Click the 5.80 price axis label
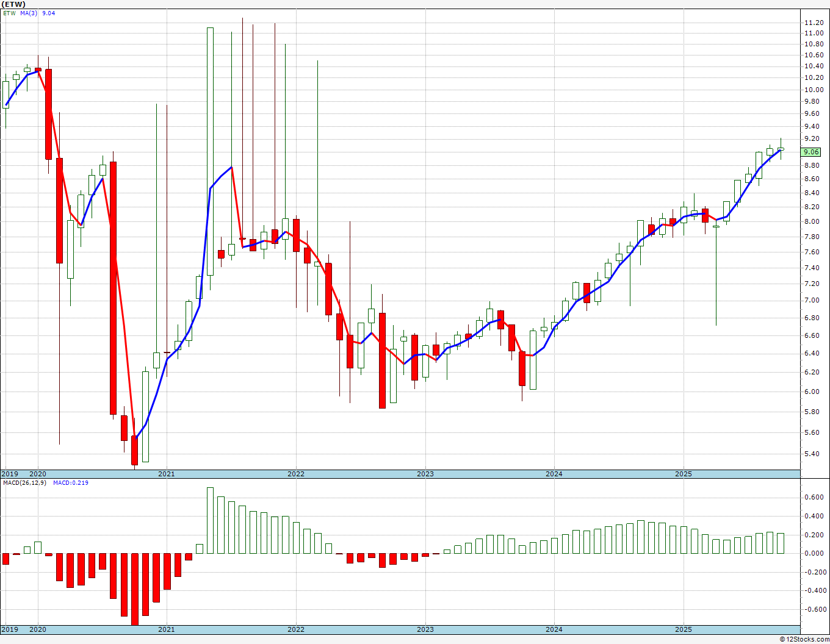The width and height of the screenshot is (830, 644). coord(813,412)
